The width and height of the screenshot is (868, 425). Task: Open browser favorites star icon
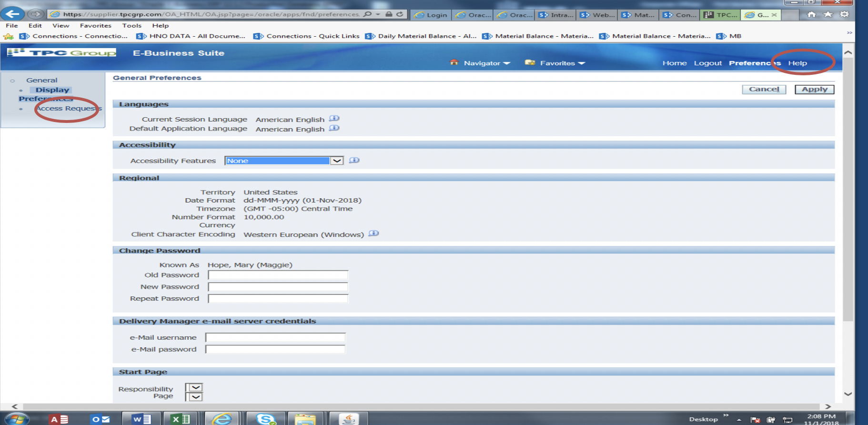pyautogui.click(x=828, y=14)
